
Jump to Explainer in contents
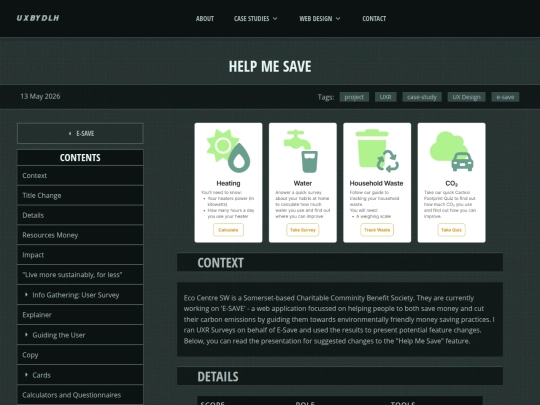pos(80,315)
